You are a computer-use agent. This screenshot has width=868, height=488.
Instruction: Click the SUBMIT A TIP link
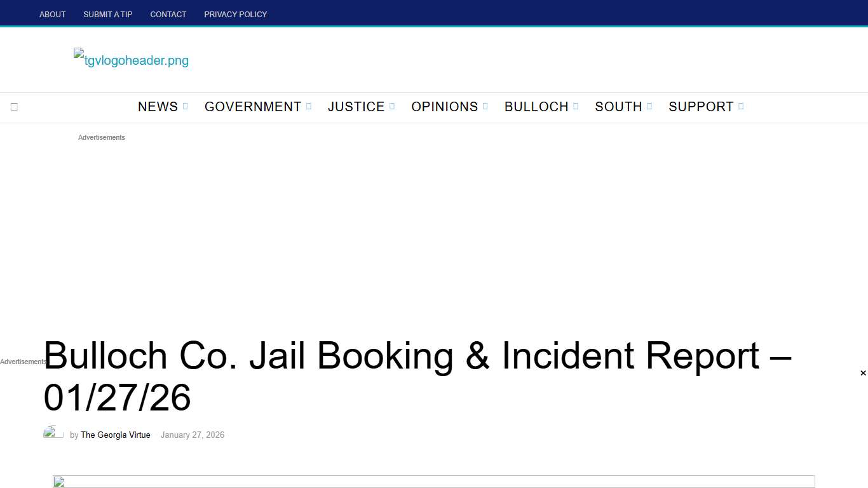pyautogui.click(x=107, y=14)
